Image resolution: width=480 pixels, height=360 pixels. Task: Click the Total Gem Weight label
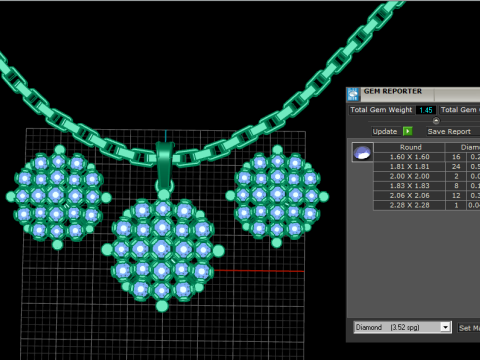point(381,110)
